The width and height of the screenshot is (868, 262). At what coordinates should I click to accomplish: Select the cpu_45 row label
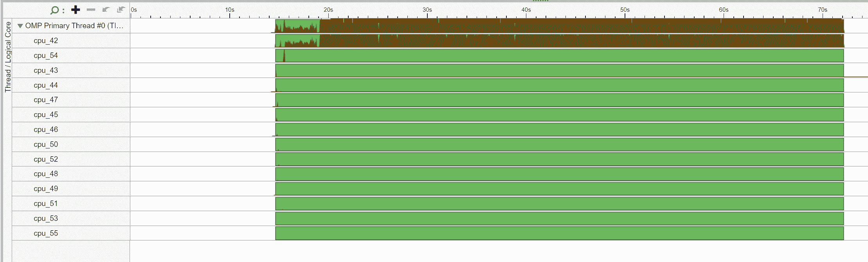coord(46,115)
